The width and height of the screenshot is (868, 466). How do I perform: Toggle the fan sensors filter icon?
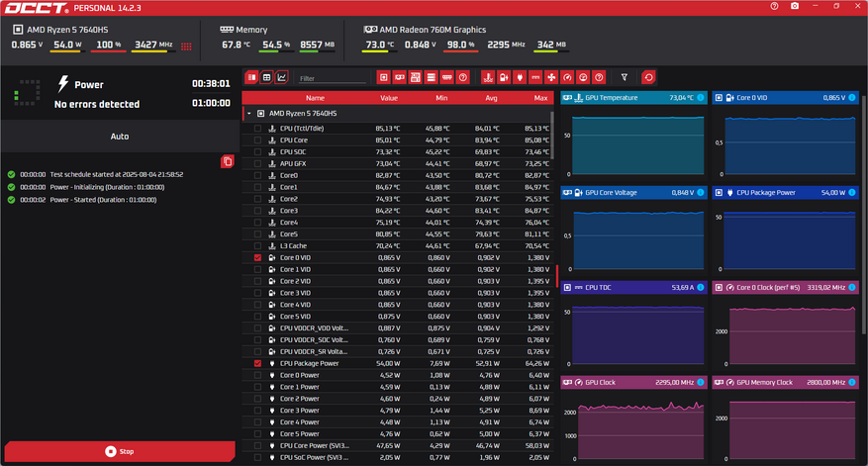click(x=551, y=77)
